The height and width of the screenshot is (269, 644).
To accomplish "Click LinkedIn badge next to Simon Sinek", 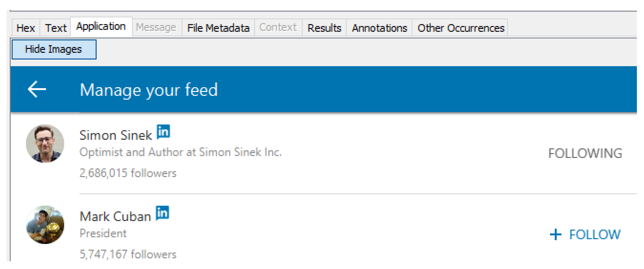I will 163,132.
